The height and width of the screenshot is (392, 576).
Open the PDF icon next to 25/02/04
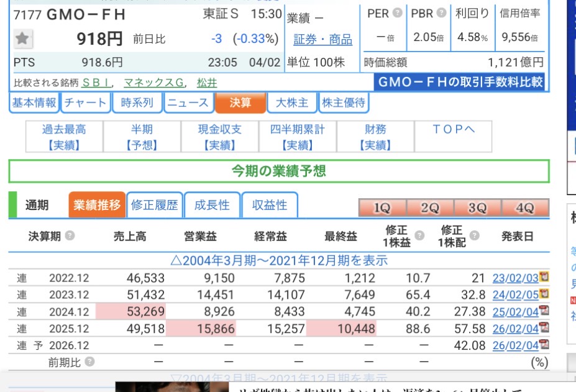544,311
